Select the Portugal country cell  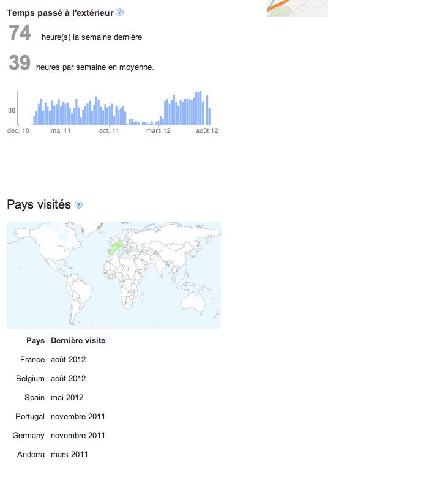[30, 417]
